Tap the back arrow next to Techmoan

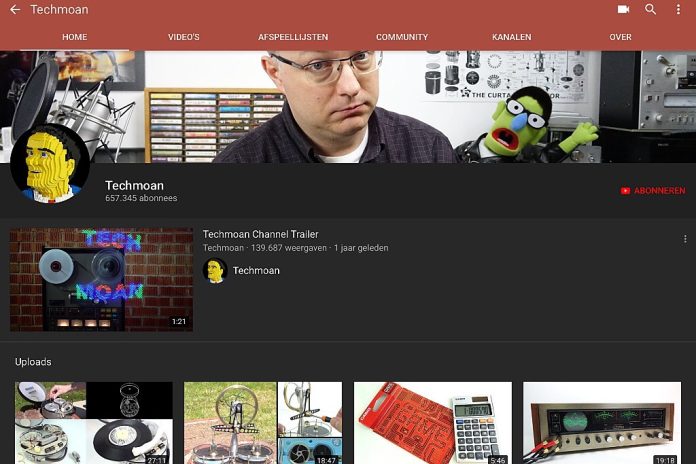point(15,9)
